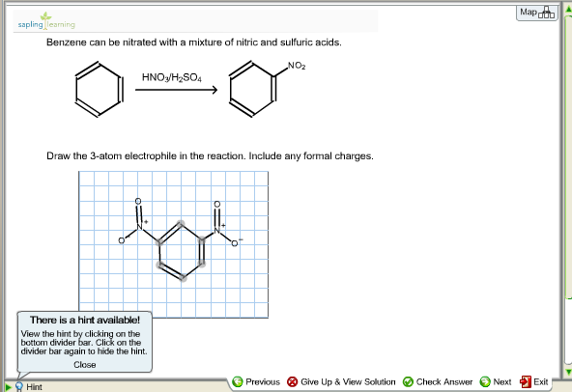The height and width of the screenshot is (392, 572).
Task: Click Give Up & View Solution text
Action: pos(348,381)
